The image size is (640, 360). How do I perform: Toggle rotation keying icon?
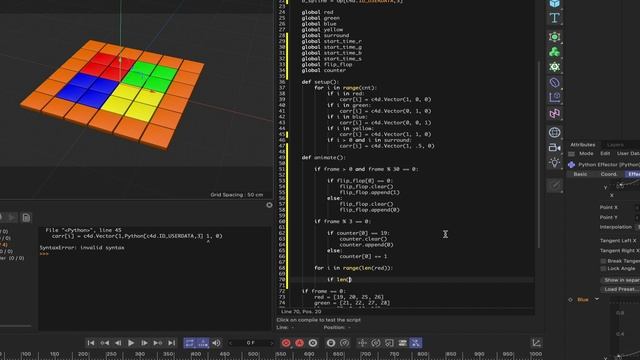pos(376,343)
